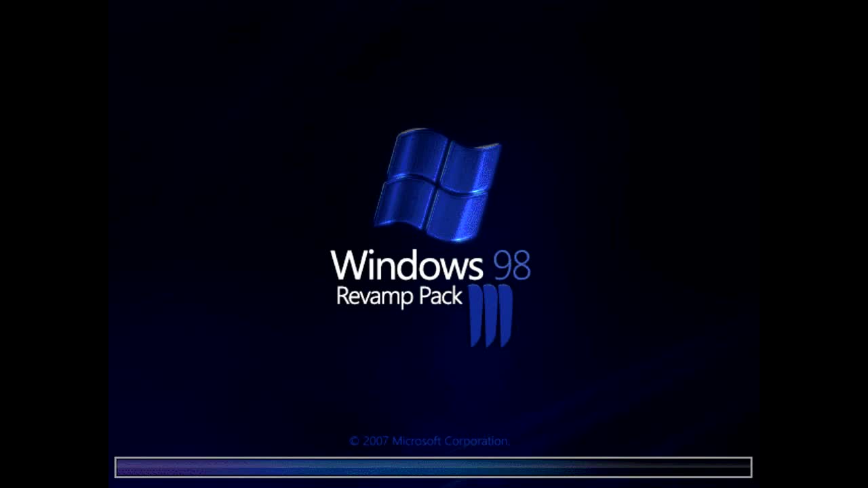This screenshot has width=868, height=488.
Task: Click the "Windows 98" title text
Action: (431, 265)
